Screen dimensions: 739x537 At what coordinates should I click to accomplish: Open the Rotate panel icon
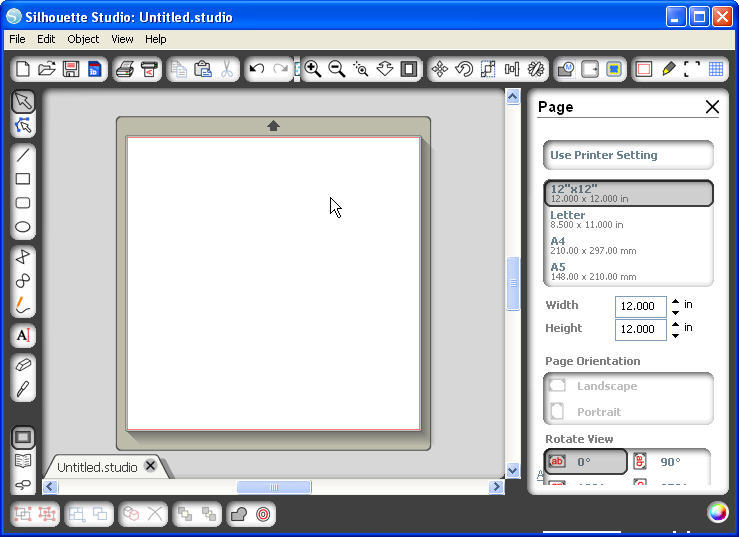pyautogui.click(x=464, y=69)
